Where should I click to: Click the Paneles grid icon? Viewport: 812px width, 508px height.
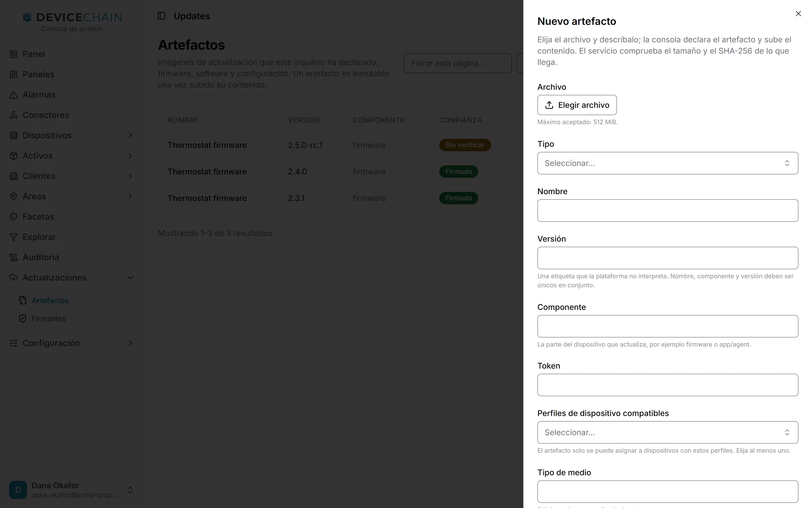coord(14,75)
